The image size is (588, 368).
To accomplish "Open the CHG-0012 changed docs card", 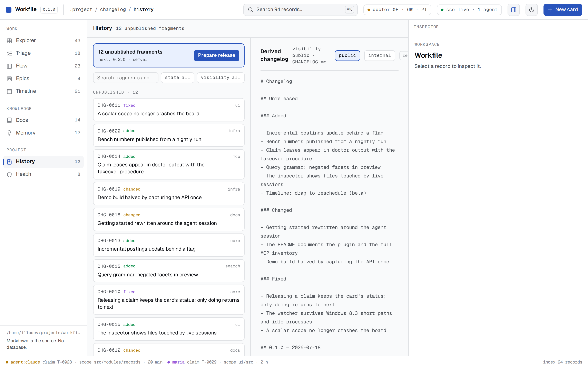I will (169, 350).
